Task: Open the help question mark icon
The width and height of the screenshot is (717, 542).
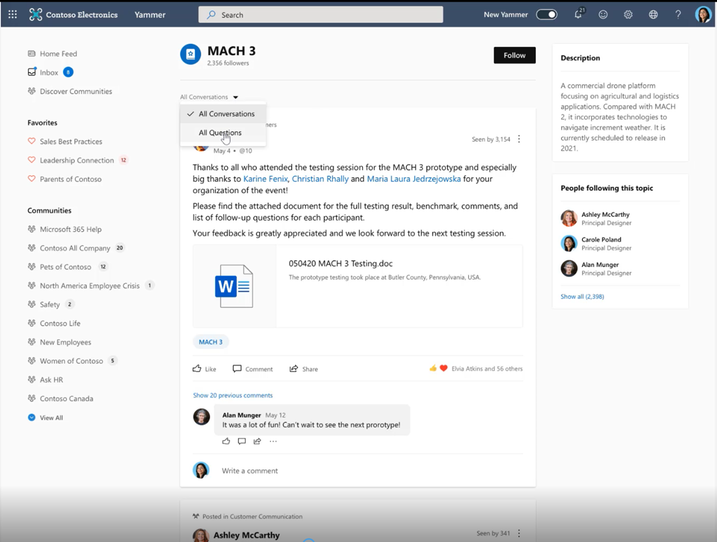Action: click(678, 15)
